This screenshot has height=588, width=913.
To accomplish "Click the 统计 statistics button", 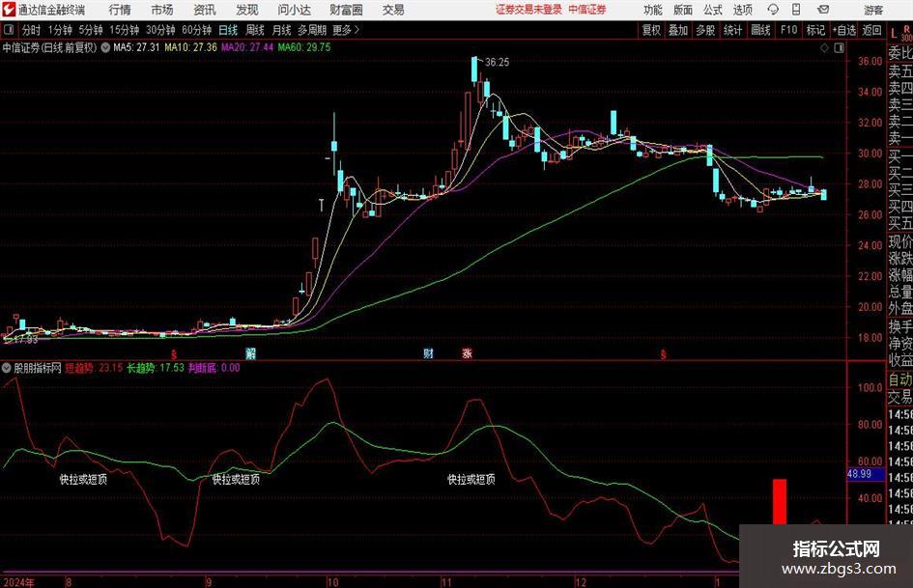I will coord(732,30).
